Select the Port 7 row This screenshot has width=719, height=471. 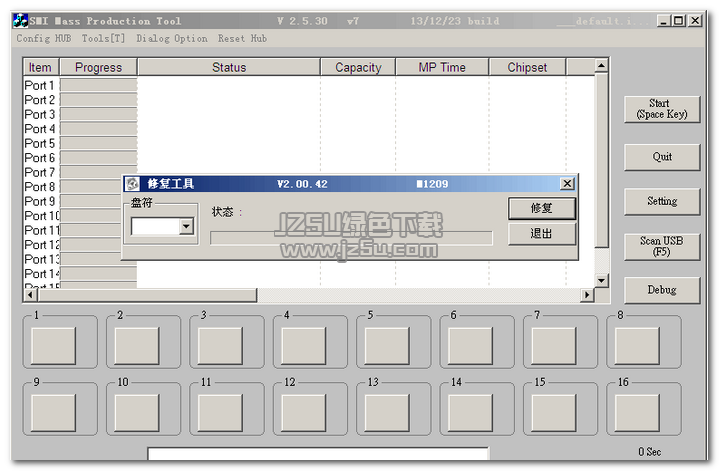click(x=39, y=172)
